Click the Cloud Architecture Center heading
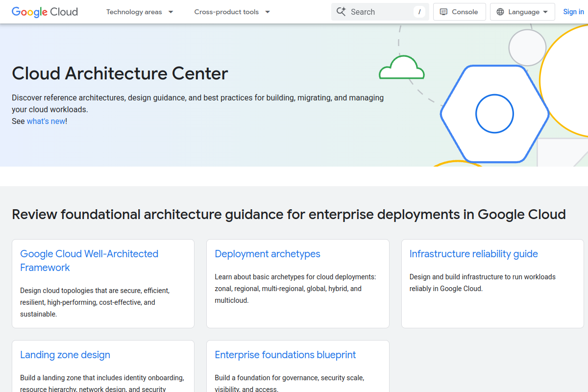 coord(120,73)
